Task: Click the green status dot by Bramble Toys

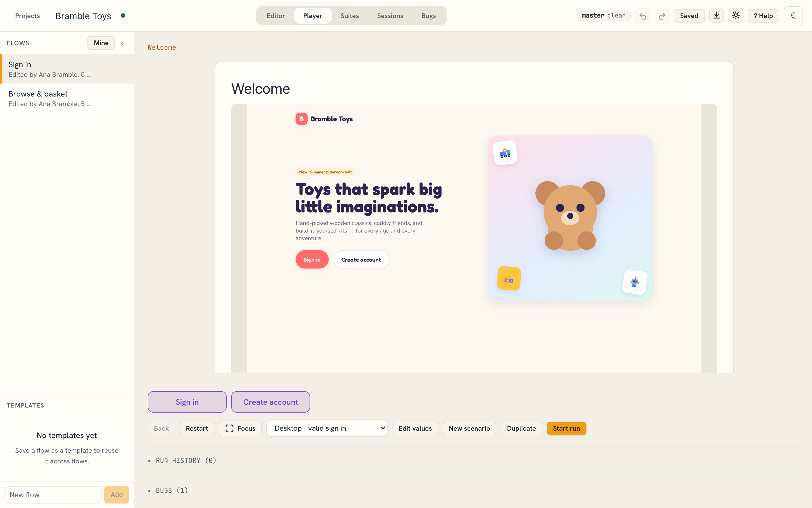Action: tap(123, 16)
